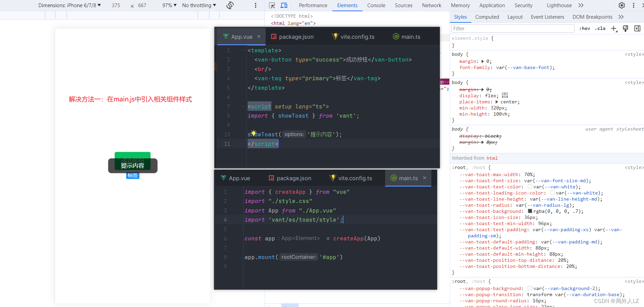Click the swatch for --van-toast-text-color
The width and height of the screenshot is (644, 307).
(x=530, y=187)
